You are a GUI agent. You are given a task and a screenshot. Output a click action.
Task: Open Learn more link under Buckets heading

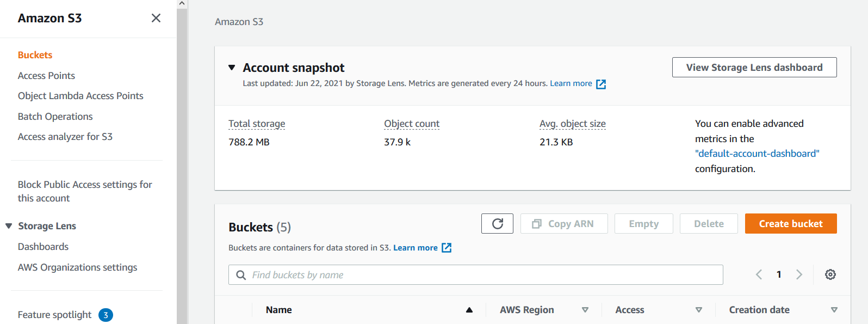[416, 248]
